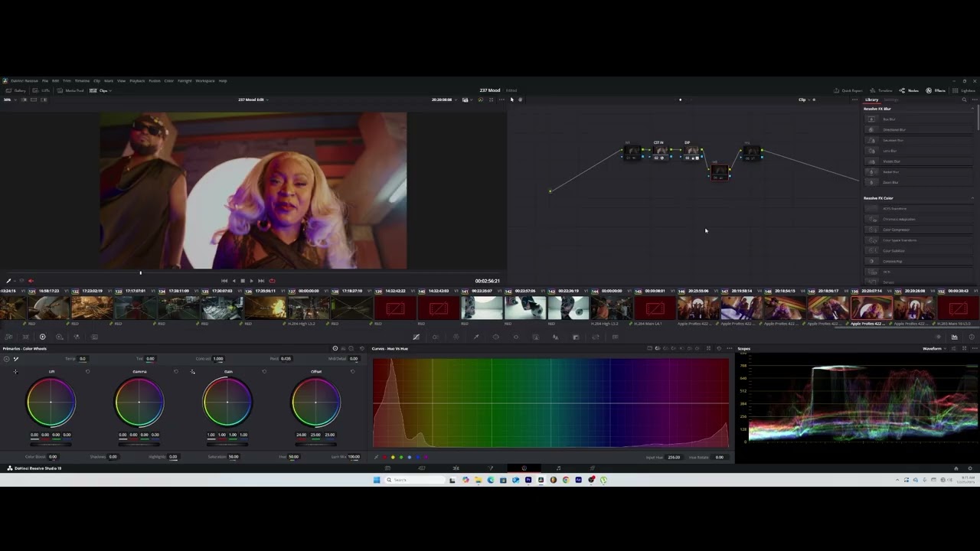Go to the Cut page
The width and height of the screenshot is (980, 551).
click(x=422, y=468)
